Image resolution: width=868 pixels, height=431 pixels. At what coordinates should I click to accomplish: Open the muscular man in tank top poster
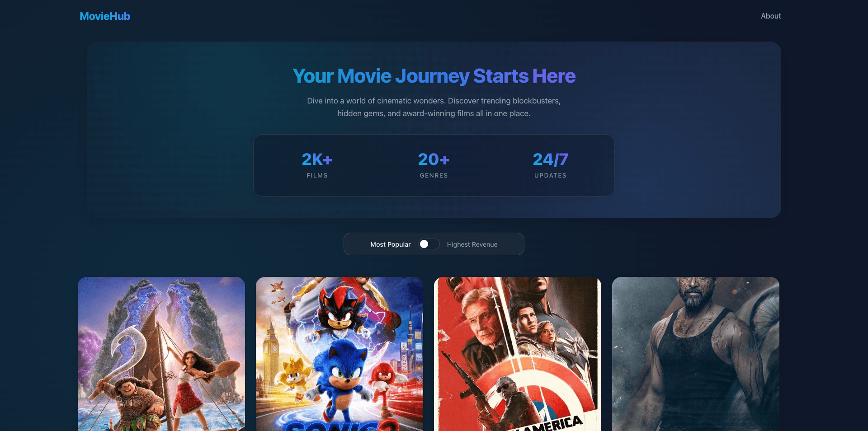point(696,354)
